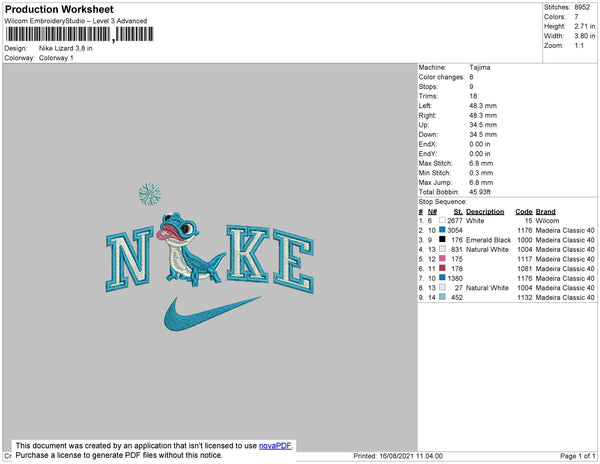Choose the swatch beside stitch count 831

click(x=442, y=249)
